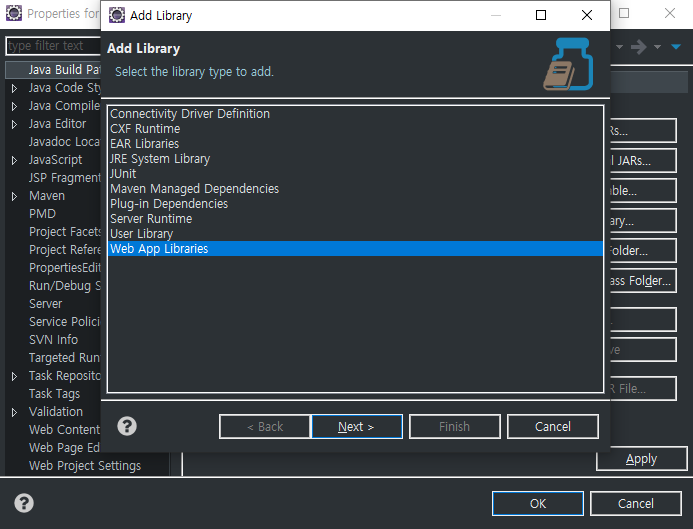Cancel the Add Library dialog
693x529 pixels.
tap(553, 426)
